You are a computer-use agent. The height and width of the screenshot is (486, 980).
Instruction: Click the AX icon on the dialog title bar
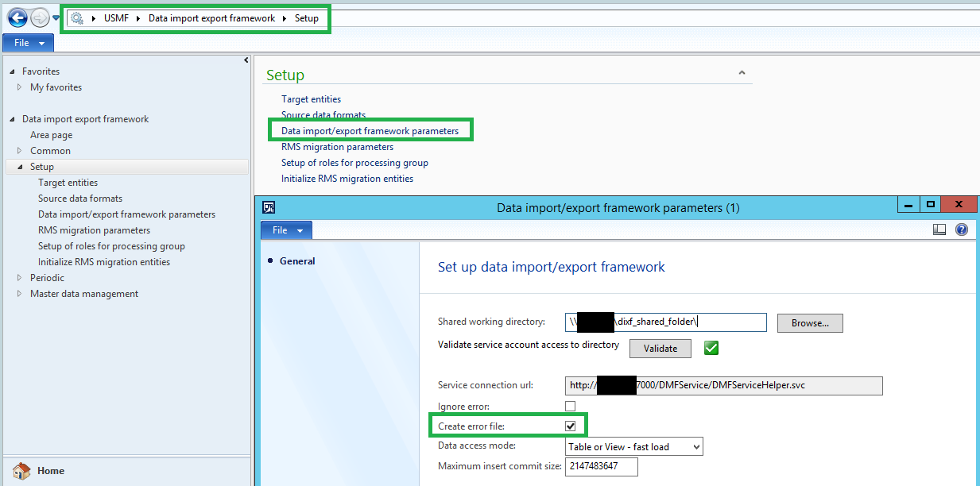[269, 207]
